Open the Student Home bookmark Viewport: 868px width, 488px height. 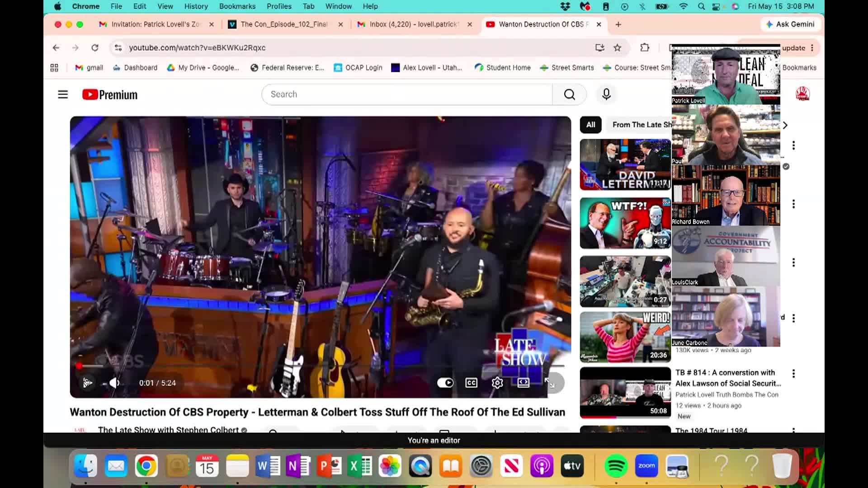[503, 68]
